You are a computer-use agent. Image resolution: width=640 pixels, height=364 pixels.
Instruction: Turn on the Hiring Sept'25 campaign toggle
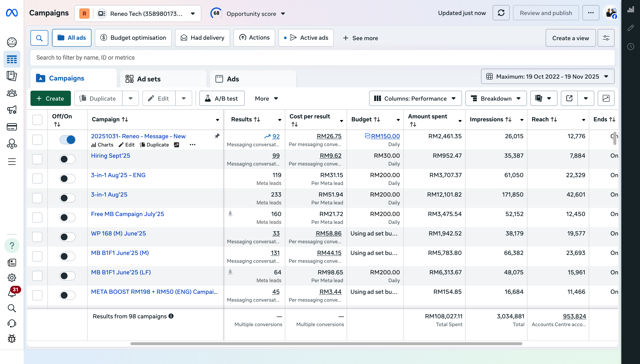(67, 159)
